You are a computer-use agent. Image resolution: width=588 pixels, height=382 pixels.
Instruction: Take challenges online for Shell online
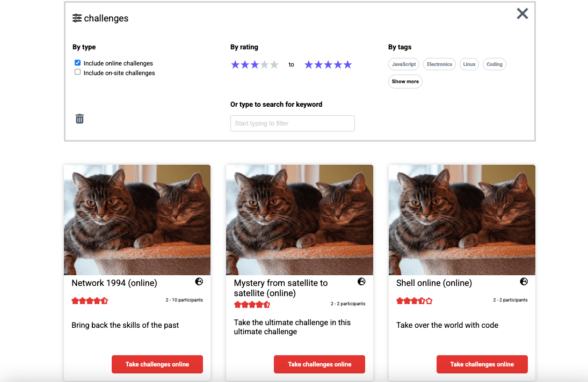tap(482, 364)
